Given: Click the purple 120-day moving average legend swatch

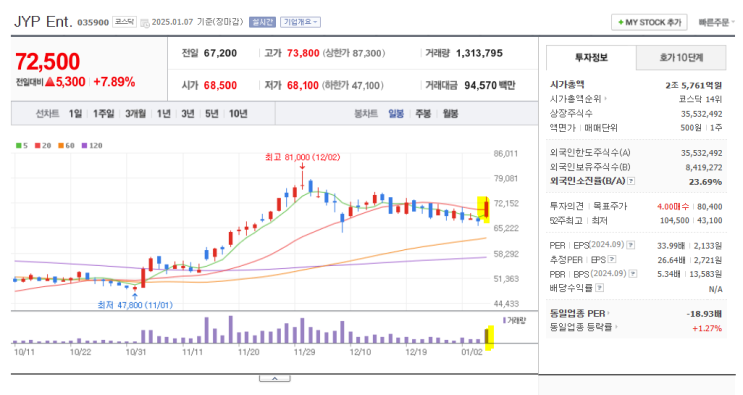Looking at the screenshot, I should coord(84,145).
